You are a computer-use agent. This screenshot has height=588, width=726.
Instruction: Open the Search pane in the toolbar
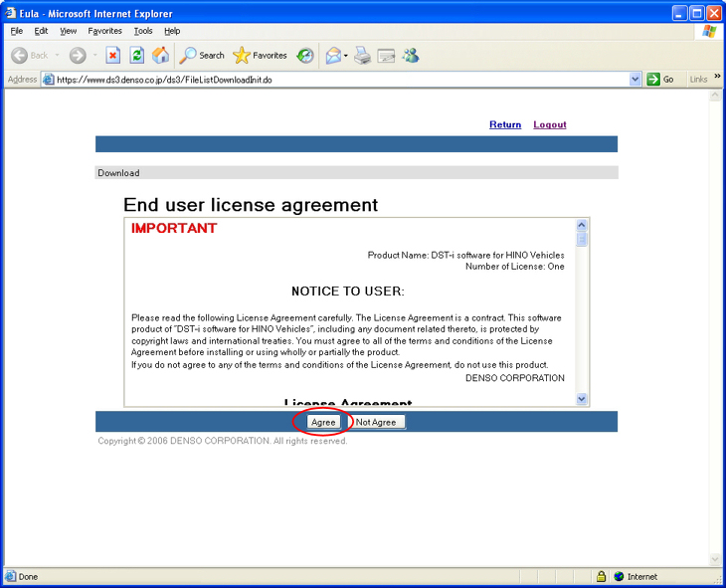point(202,56)
